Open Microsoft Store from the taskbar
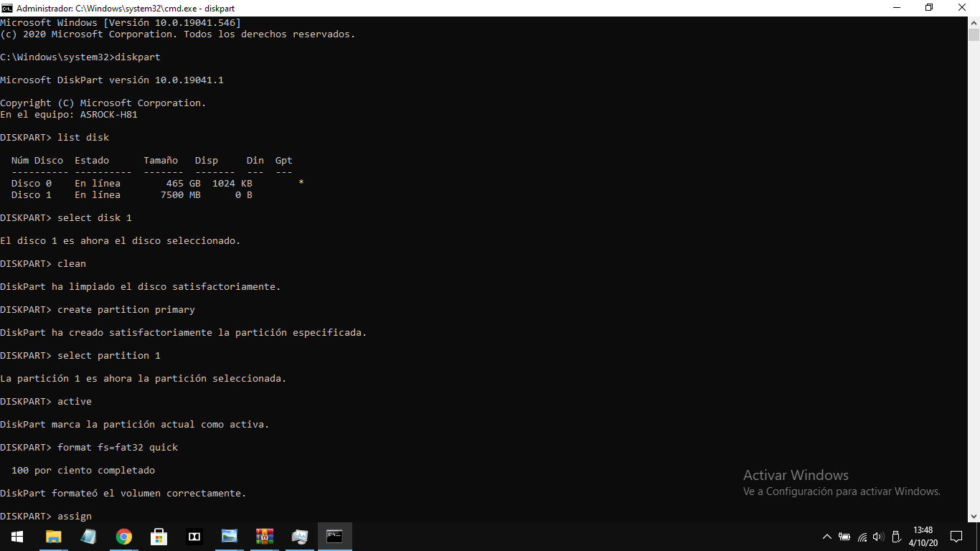This screenshot has width=980, height=551. coord(159,536)
